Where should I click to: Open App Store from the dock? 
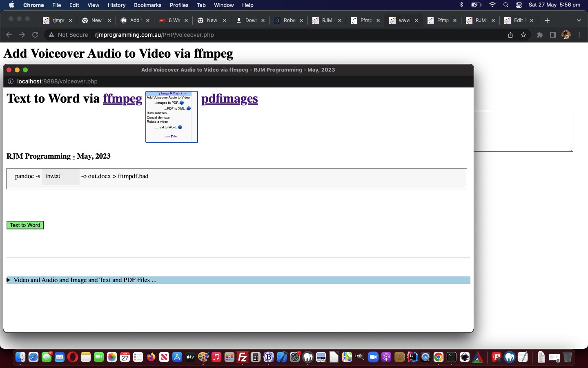pyautogui.click(x=177, y=357)
